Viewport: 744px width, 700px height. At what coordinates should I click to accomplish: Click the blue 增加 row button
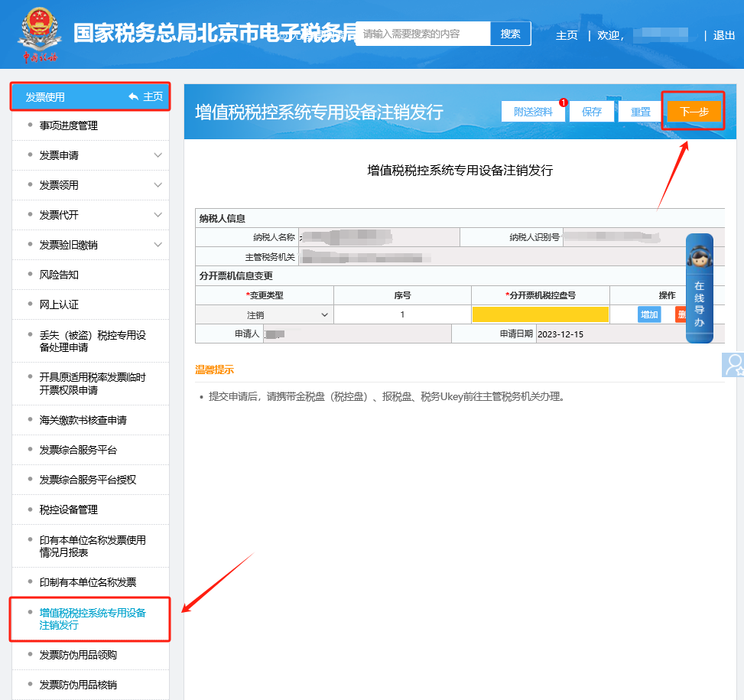(649, 314)
